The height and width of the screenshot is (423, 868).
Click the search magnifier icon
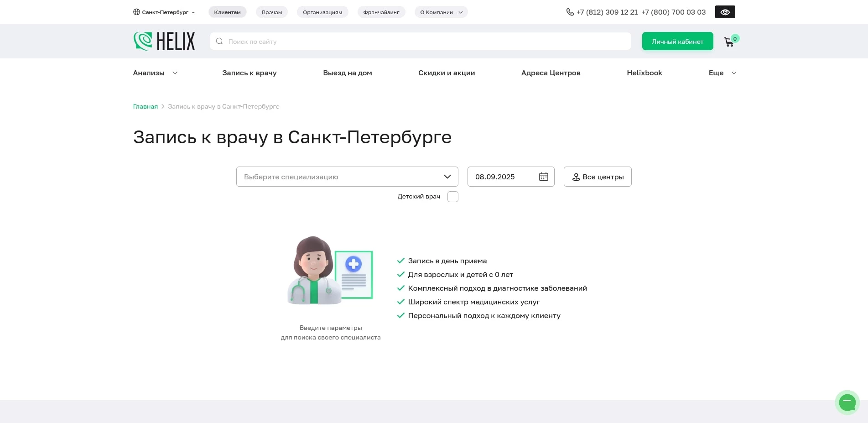219,41
